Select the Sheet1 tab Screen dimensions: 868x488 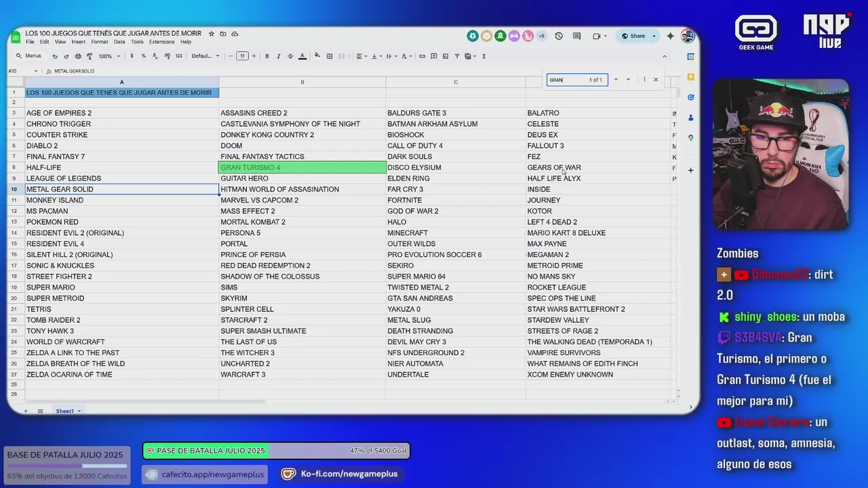click(68, 411)
